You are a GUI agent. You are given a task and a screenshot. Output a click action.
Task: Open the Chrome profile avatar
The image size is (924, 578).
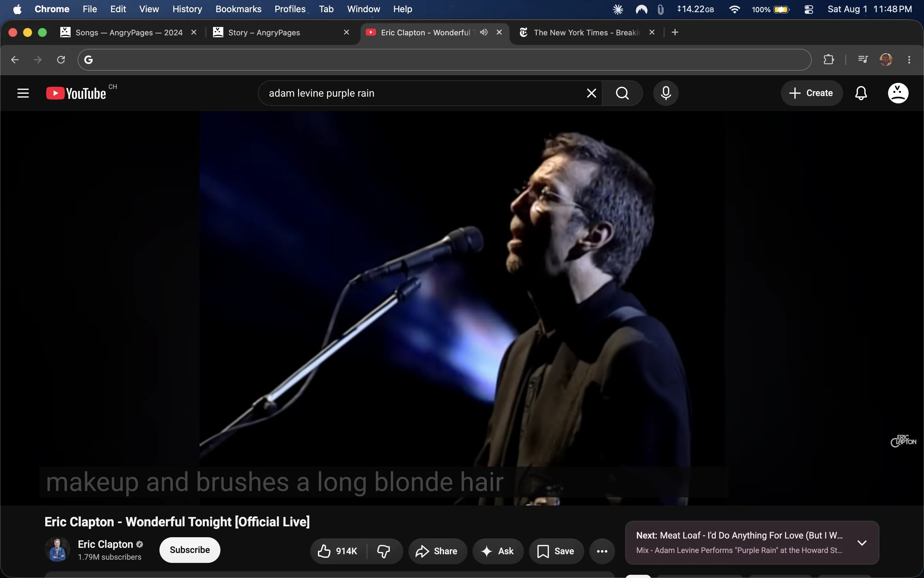pos(886,60)
